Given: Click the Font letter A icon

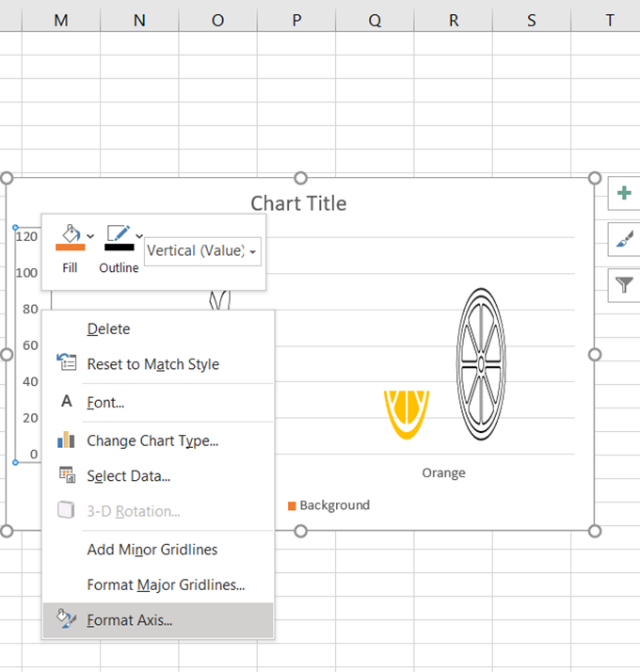Looking at the screenshot, I should (67, 401).
